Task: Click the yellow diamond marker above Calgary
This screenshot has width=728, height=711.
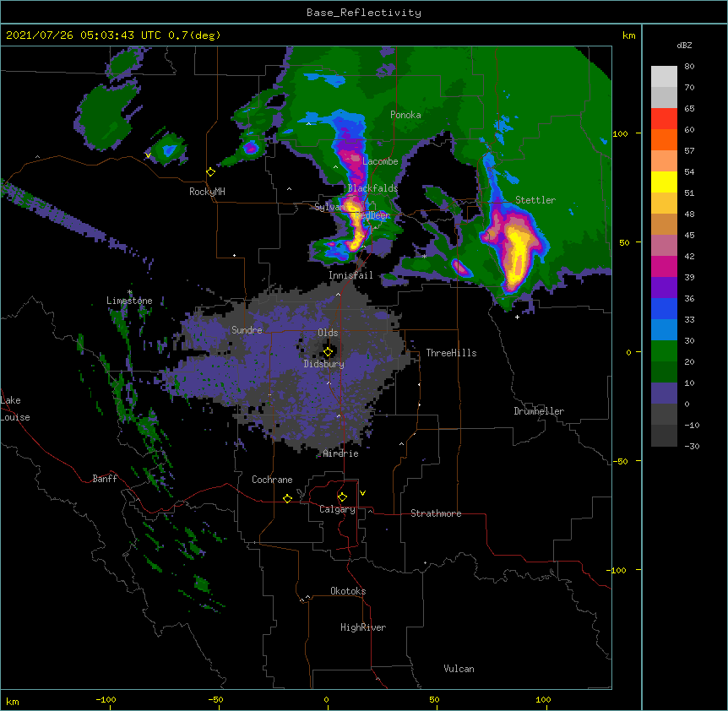Action: 342,497
